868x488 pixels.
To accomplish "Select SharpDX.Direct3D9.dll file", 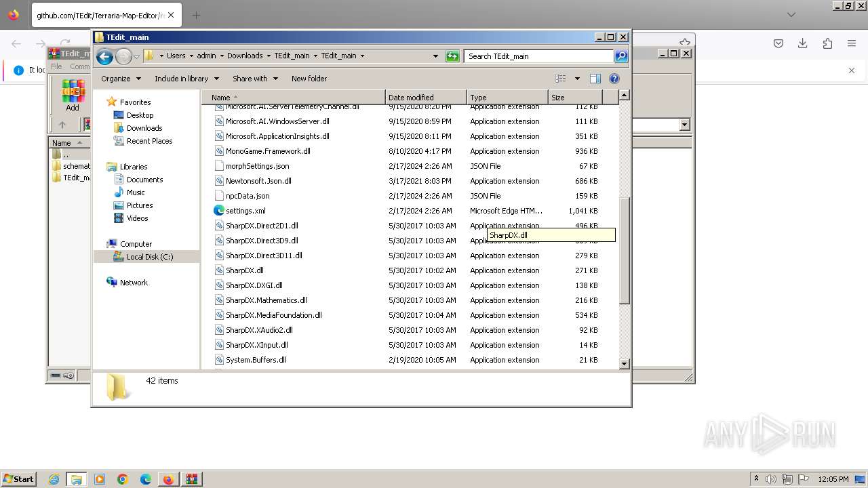I will pos(262,241).
